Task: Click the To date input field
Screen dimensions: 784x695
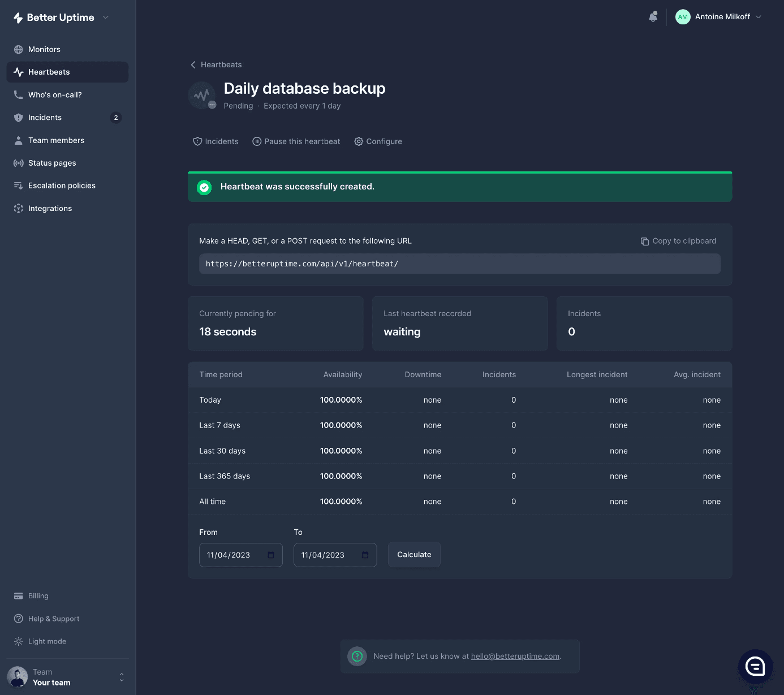Action: tap(335, 555)
